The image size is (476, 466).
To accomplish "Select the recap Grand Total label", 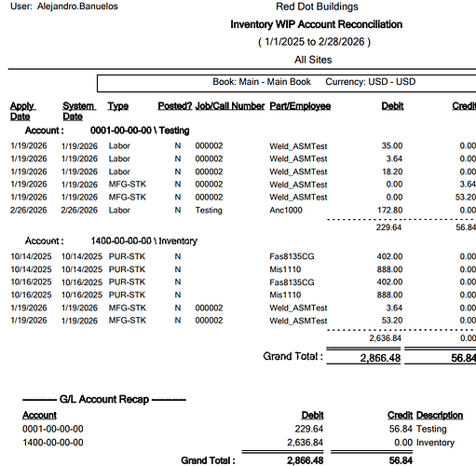I will pos(208,460).
